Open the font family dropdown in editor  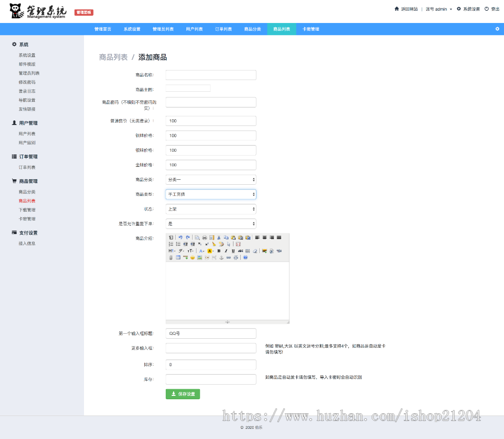pos(181,251)
